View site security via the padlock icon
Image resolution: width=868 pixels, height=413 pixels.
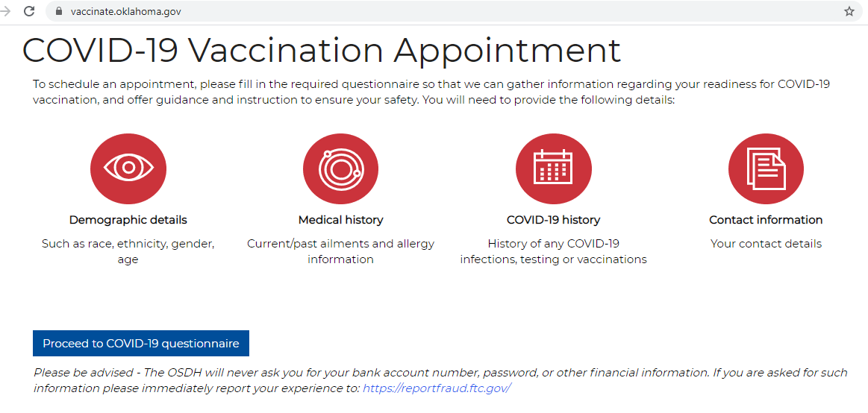pyautogui.click(x=59, y=11)
